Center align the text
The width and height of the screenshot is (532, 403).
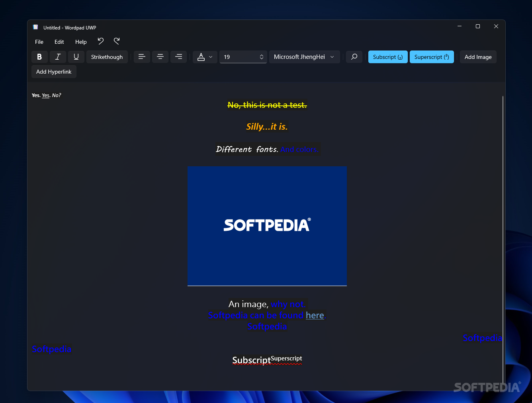160,57
